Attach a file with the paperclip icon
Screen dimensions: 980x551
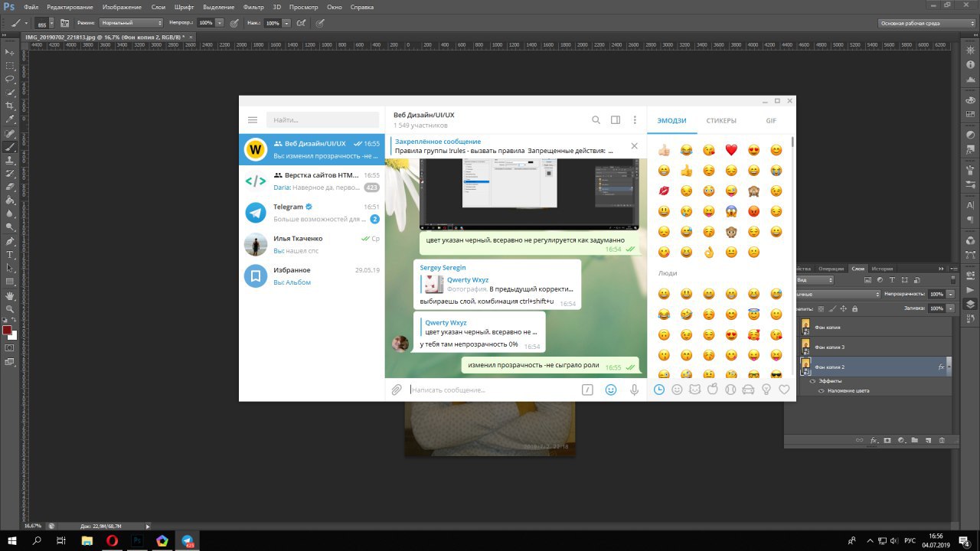397,390
